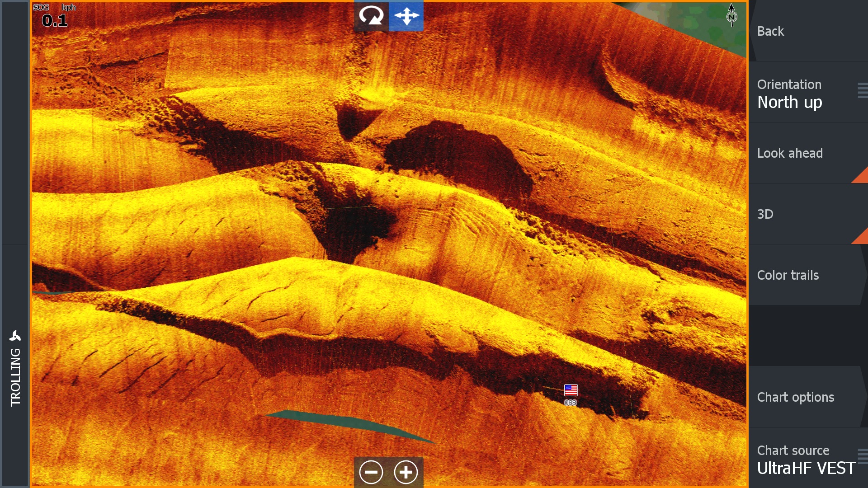Zoom out with the minus button
The width and height of the screenshot is (868, 488).
click(371, 472)
